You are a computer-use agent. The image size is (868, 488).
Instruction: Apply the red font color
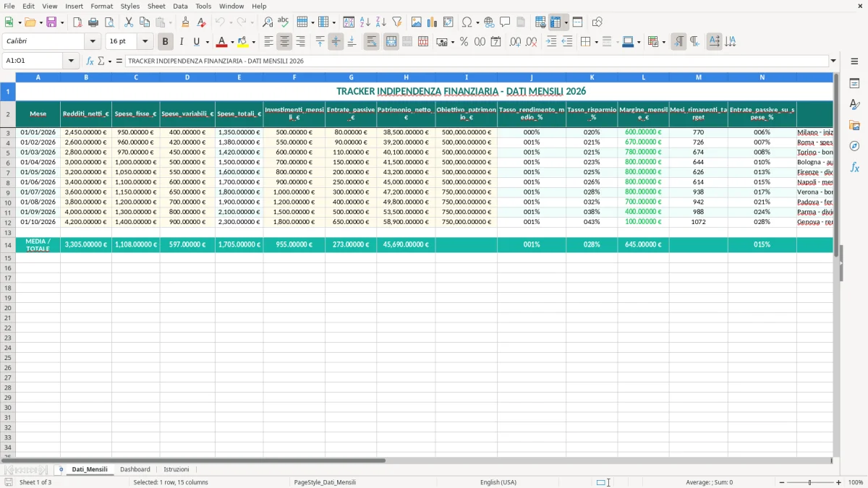click(221, 42)
